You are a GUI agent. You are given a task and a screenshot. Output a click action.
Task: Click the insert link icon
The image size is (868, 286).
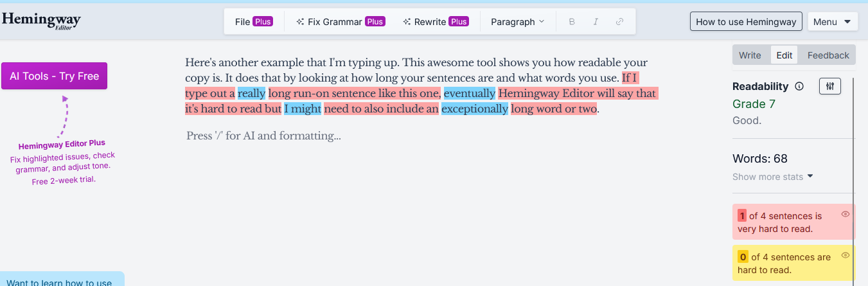point(619,22)
